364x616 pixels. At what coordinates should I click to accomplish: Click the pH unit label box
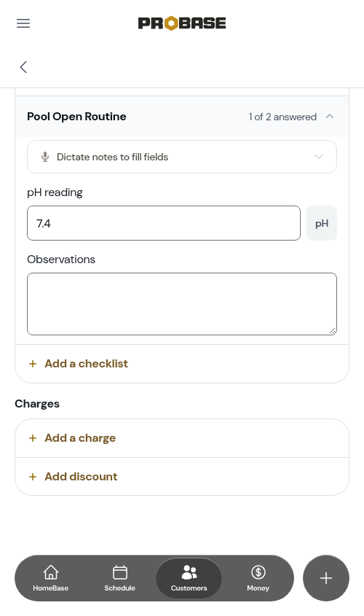point(322,223)
